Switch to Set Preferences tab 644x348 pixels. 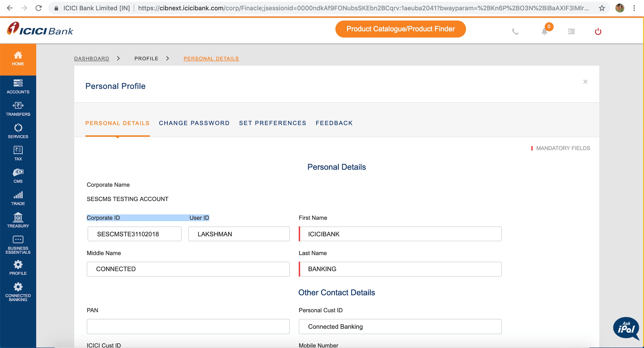pos(273,123)
